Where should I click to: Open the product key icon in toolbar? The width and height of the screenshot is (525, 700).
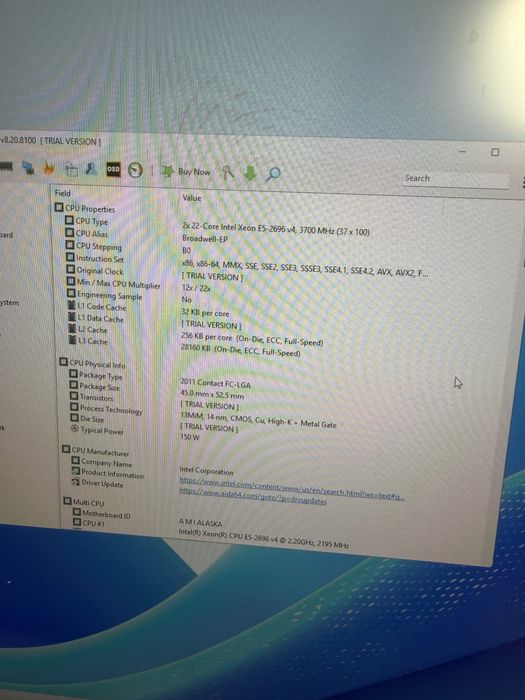coord(228,172)
